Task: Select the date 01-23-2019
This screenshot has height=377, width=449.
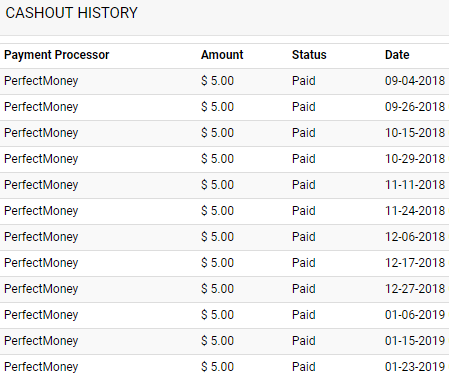Action: coord(415,367)
